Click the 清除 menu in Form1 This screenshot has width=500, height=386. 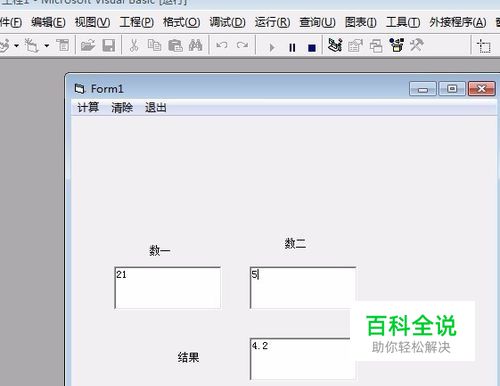[122, 108]
